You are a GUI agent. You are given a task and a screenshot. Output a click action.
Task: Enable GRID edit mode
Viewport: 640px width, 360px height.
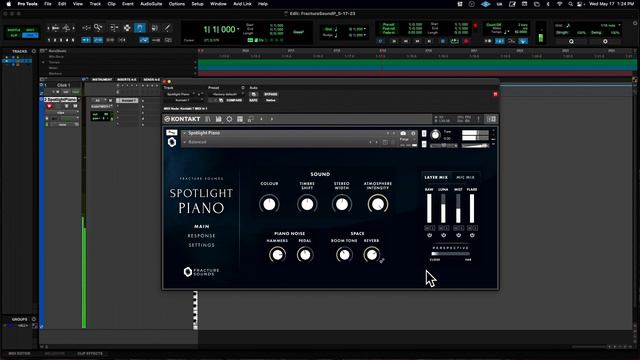tap(30, 36)
